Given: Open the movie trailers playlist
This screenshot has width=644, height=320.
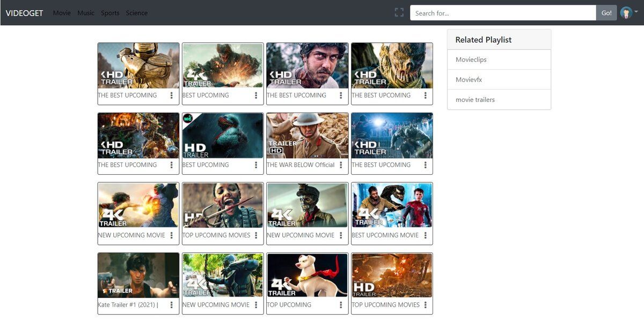Looking at the screenshot, I should click(x=475, y=100).
